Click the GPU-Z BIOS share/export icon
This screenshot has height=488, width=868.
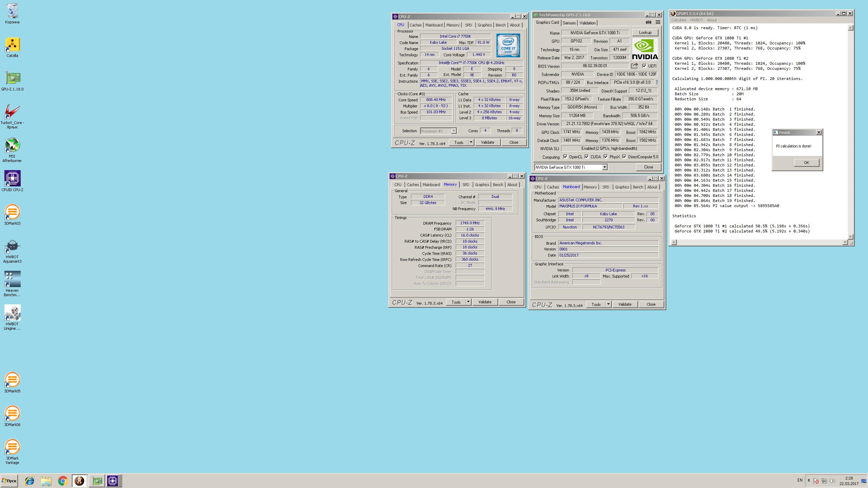click(x=634, y=66)
